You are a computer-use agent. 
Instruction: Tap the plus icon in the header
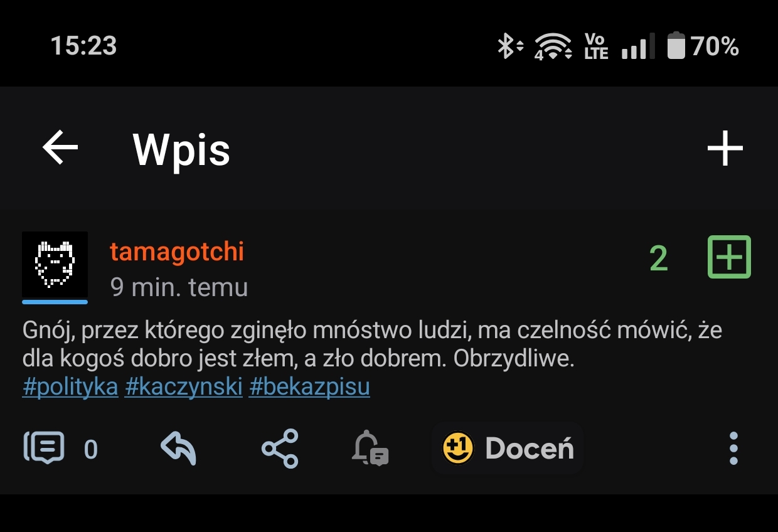[x=725, y=148]
